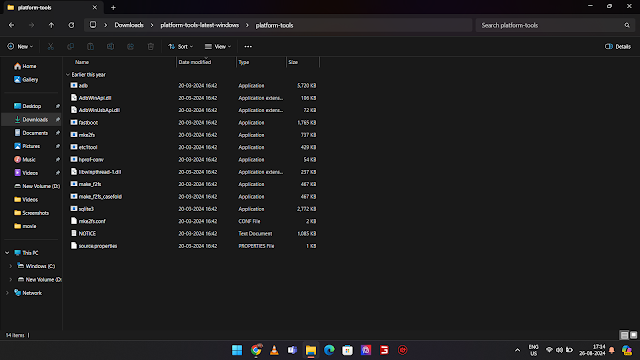Select the NOTICE text document
640x360 pixels.
[87, 233]
